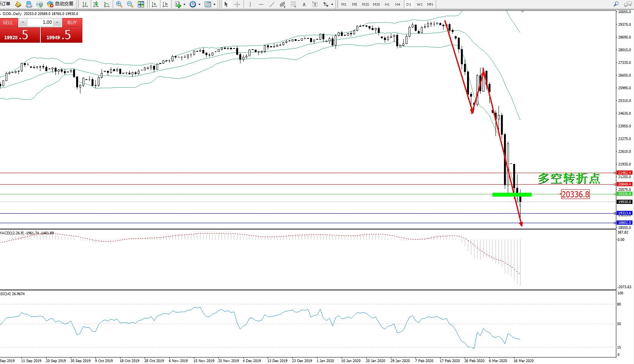
Task: Select the horizontal line drawing tool
Action: pos(261,4)
